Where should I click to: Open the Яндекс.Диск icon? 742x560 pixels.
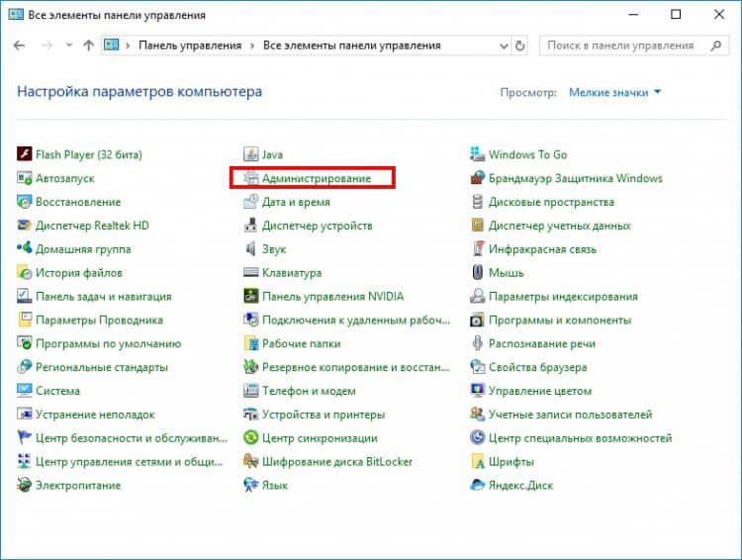click(477, 485)
